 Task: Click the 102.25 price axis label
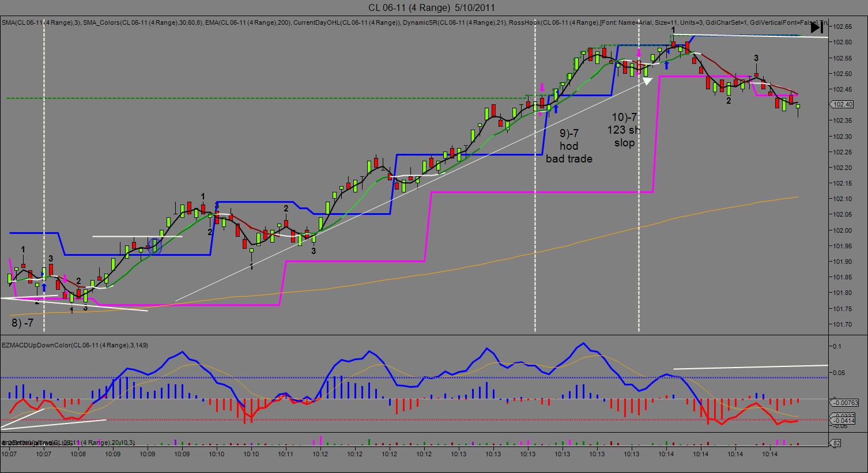[x=843, y=152]
